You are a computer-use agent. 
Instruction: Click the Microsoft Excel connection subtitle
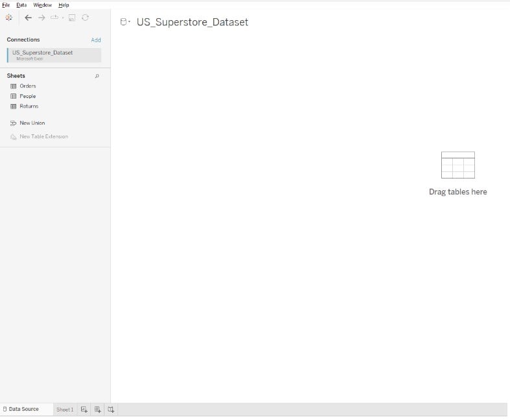point(30,59)
